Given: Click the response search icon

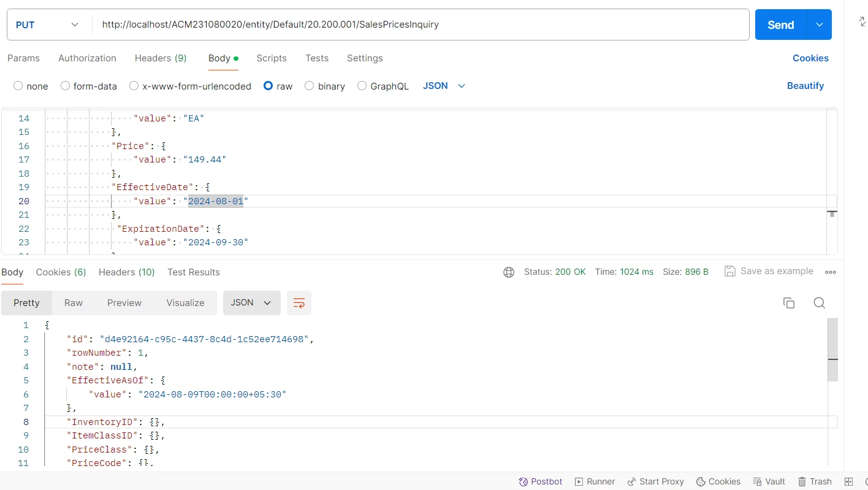Looking at the screenshot, I should [820, 303].
